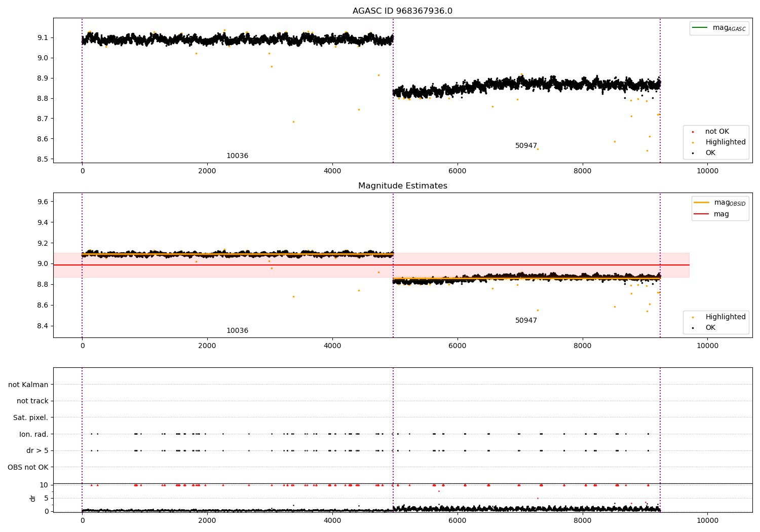This screenshot has width=760, height=532.
Task: Click the 'Ion. rad.' axis label
Action: [34, 434]
